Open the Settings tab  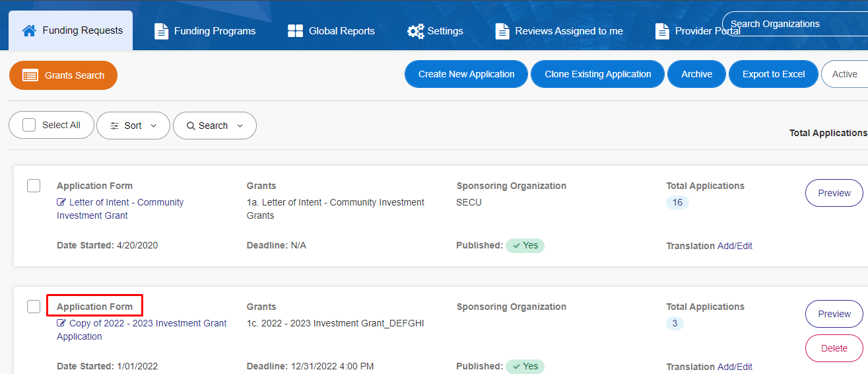pyautogui.click(x=435, y=31)
